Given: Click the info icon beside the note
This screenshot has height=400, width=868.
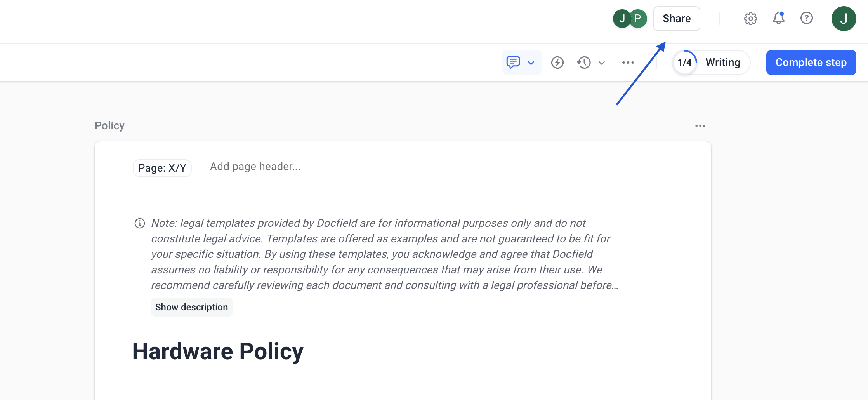Looking at the screenshot, I should (140, 223).
